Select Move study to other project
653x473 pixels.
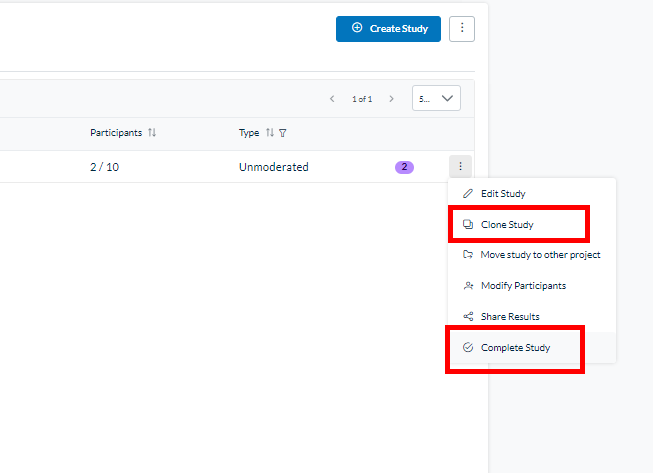[540, 255]
